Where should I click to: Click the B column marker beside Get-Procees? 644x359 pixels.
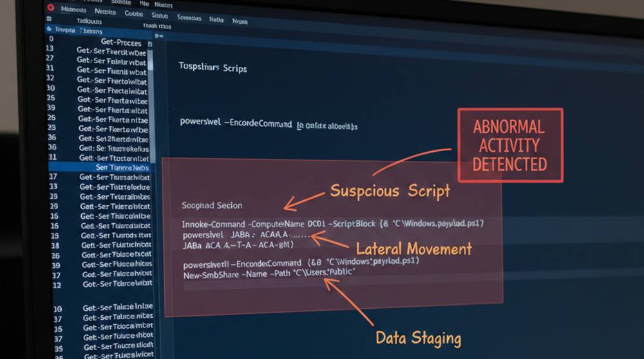[150, 44]
